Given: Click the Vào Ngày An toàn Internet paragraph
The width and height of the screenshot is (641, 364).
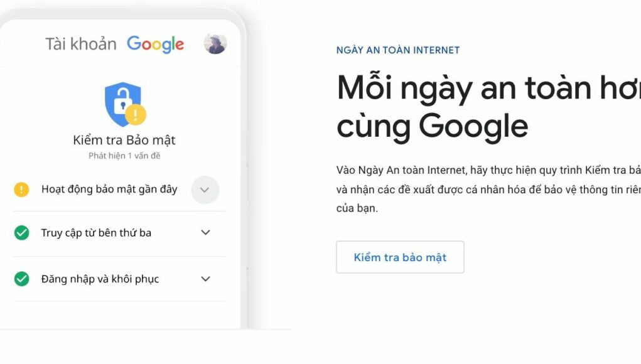Looking at the screenshot, I should click(x=488, y=189).
